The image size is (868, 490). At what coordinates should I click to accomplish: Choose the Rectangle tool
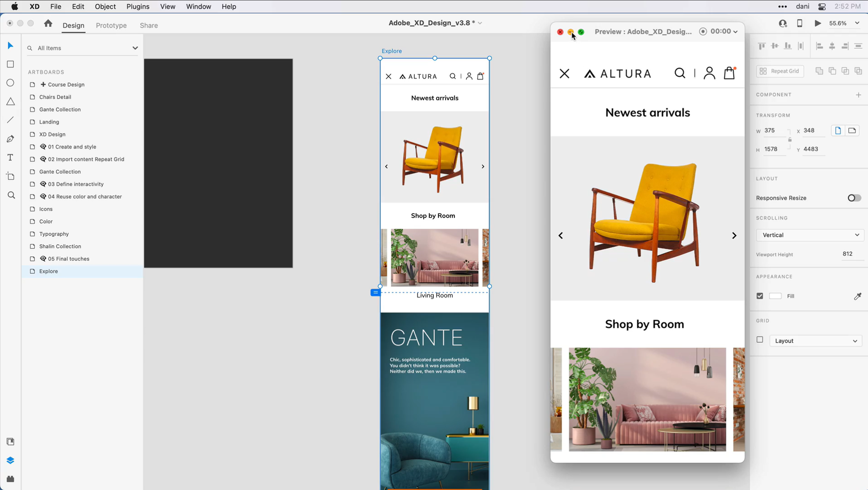click(11, 64)
